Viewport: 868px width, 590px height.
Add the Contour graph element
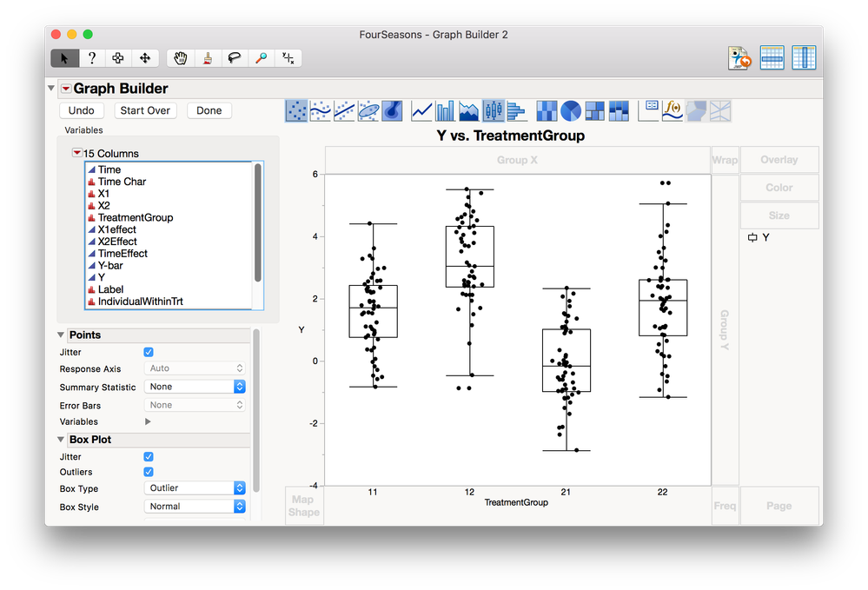point(392,110)
